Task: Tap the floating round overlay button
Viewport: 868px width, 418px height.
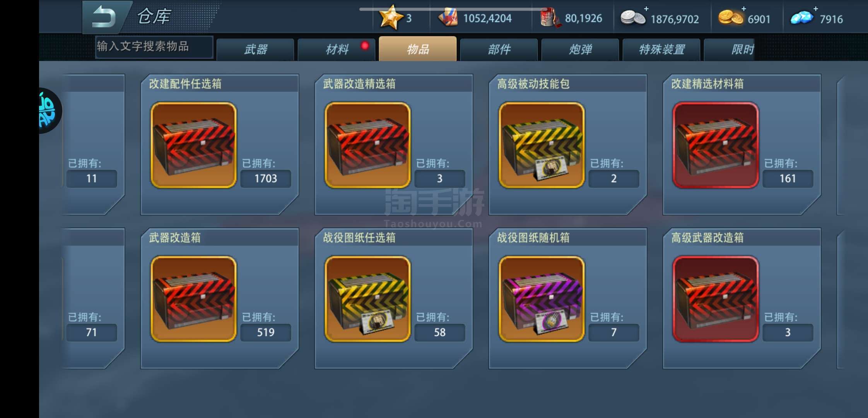Action: (50, 111)
